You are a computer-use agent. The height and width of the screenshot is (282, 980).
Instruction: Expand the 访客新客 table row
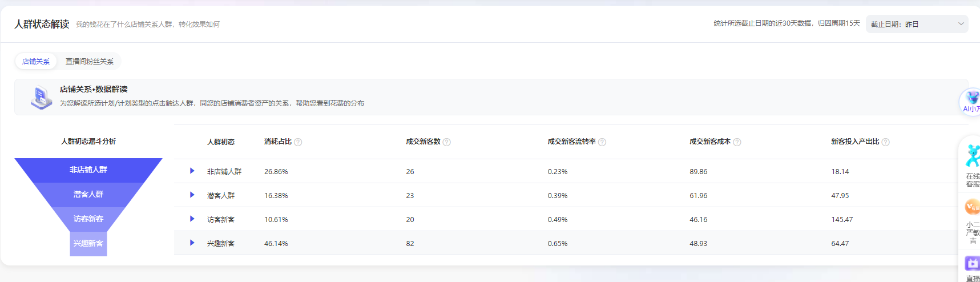pyautogui.click(x=192, y=219)
